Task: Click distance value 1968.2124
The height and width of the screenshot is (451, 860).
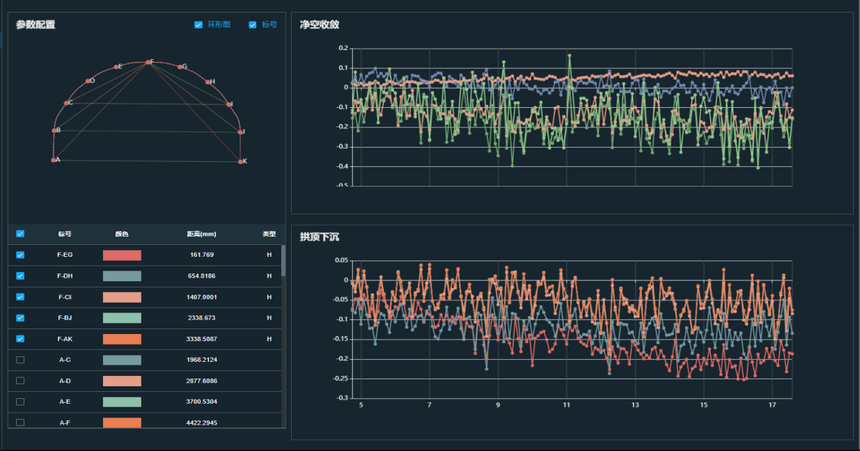Action: tap(201, 360)
